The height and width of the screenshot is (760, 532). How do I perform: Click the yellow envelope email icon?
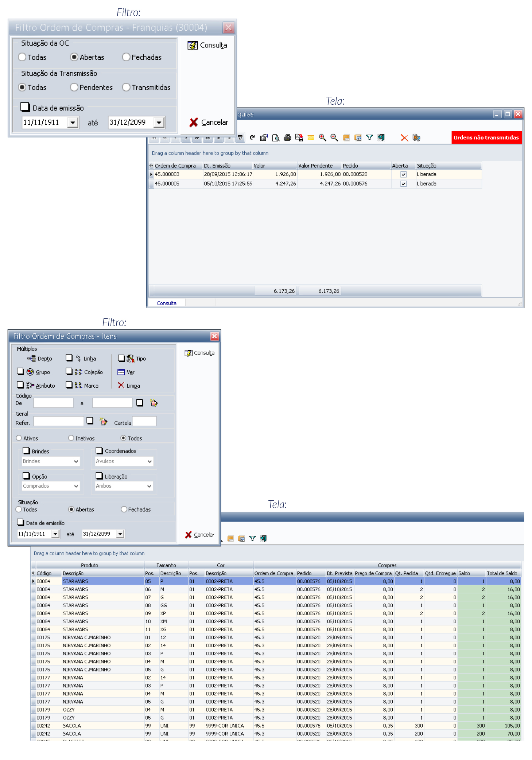click(x=311, y=137)
